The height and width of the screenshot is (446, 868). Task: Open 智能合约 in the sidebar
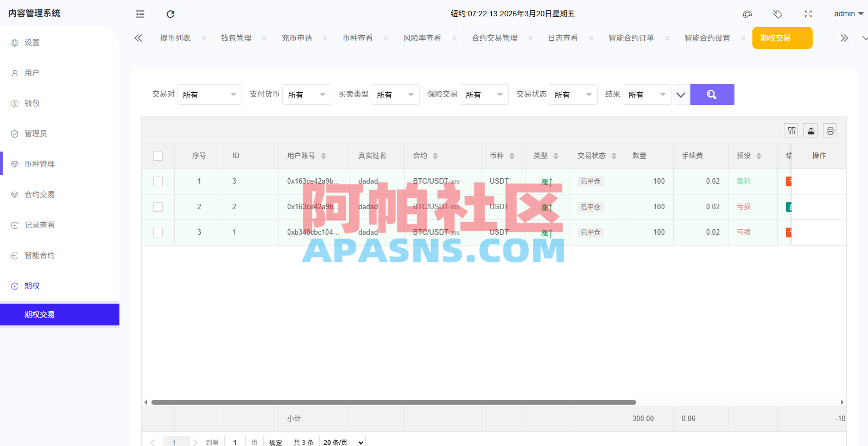[x=60, y=255]
